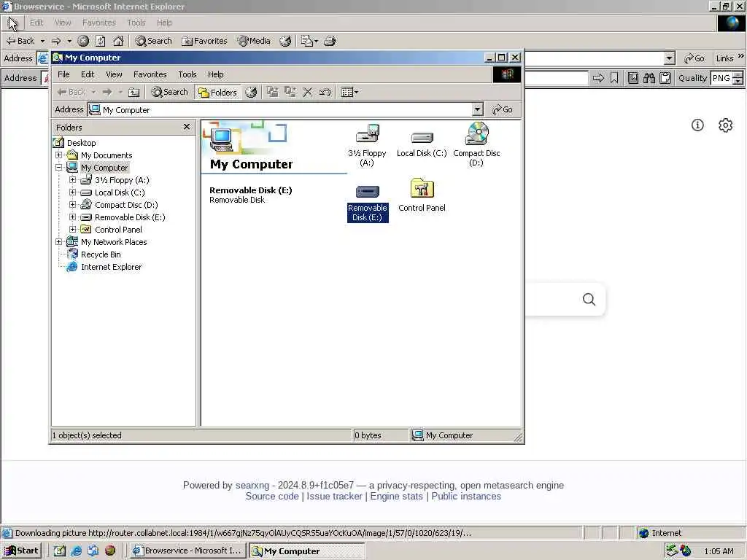
Task: Open the Engine stats link
Action: 396,496
